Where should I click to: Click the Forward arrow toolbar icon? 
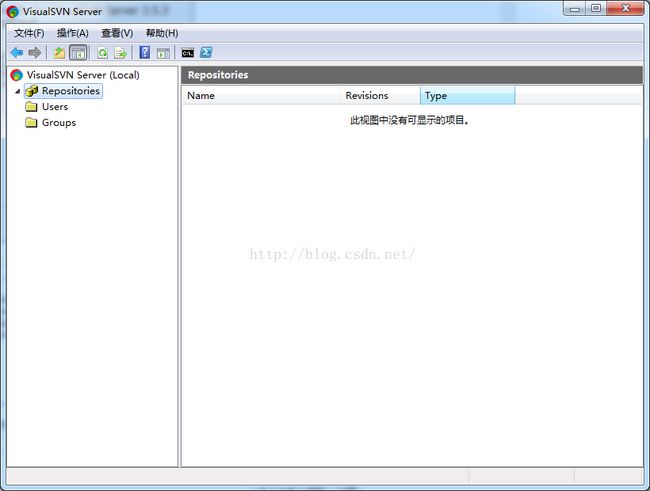(x=35, y=53)
